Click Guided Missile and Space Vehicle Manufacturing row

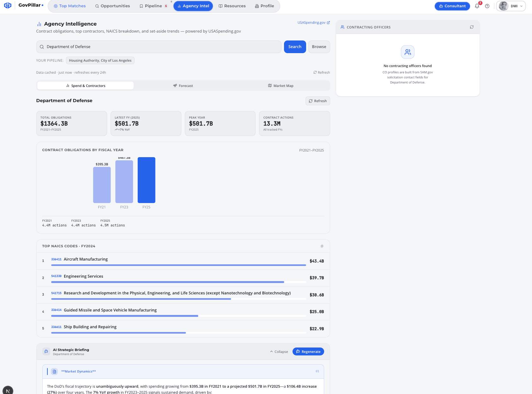(183, 312)
